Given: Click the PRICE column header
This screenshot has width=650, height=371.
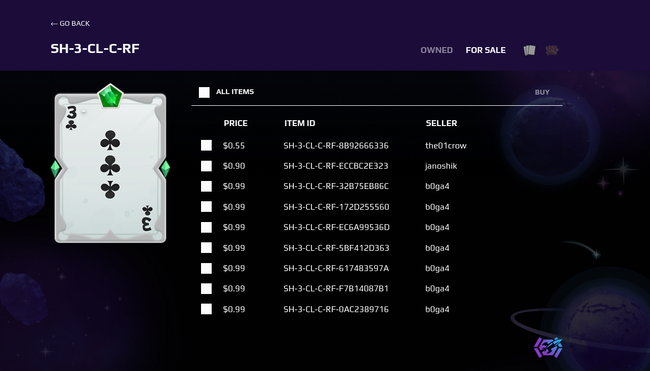Looking at the screenshot, I should pos(235,123).
